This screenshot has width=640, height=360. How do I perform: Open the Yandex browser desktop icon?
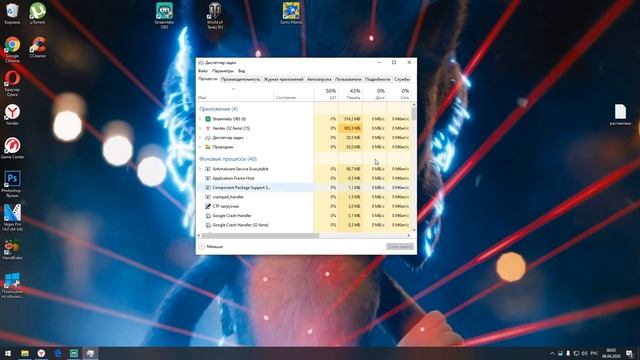point(12,115)
